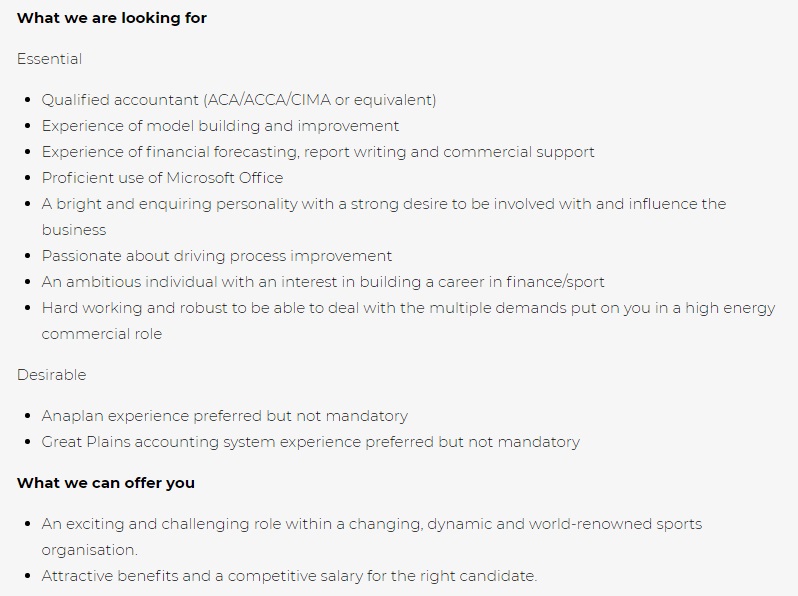This screenshot has width=798, height=596.
Task: Click the 'A bright and enquiring personality' line
Action: pyautogui.click(x=384, y=204)
